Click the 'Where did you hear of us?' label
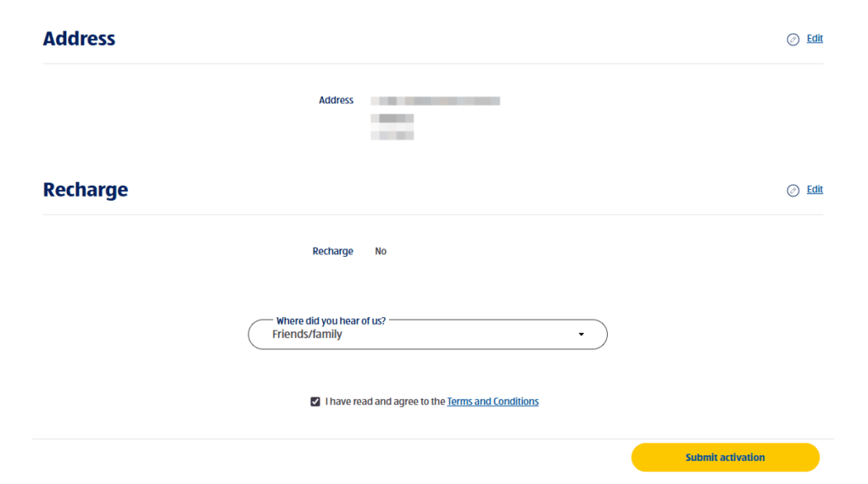 coord(331,321)
